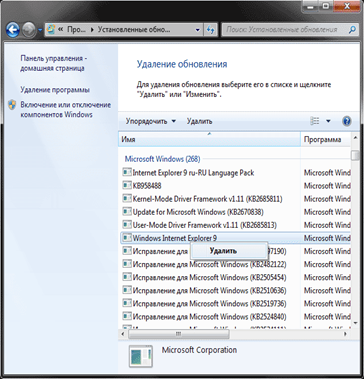Select 'Kernel-Mode Driver Framework v1.11 (KB2685811)'

pos(207,199)
